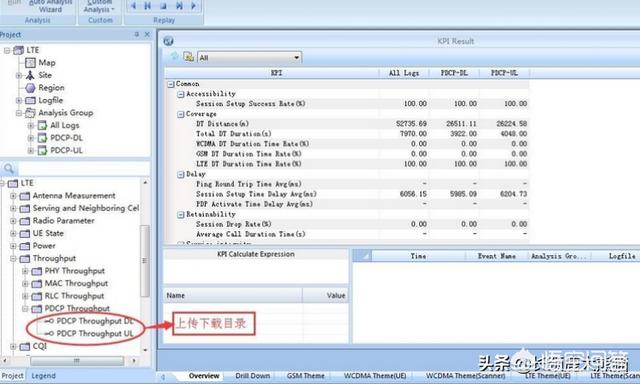Click the export icon beside the All dropdown

(x=188, y=57)
